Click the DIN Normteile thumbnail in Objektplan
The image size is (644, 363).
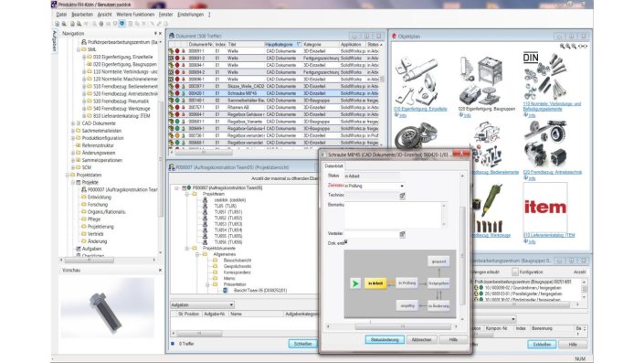(544, 76)
